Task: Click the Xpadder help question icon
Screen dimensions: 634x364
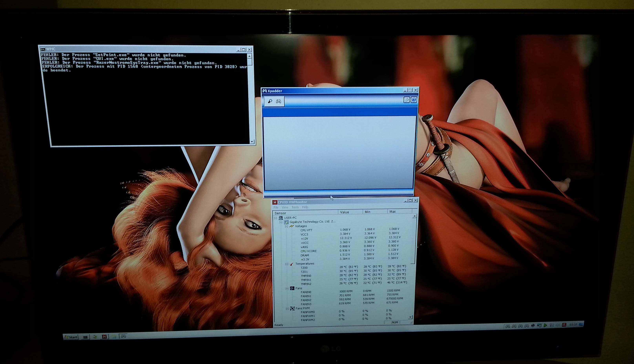Action: [414, 100]
